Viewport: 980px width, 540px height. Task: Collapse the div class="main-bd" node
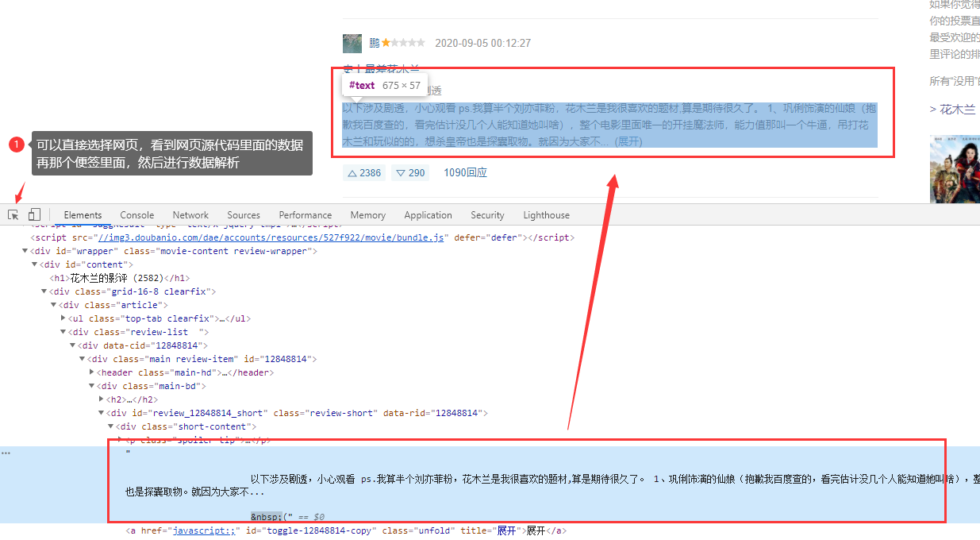91,386
